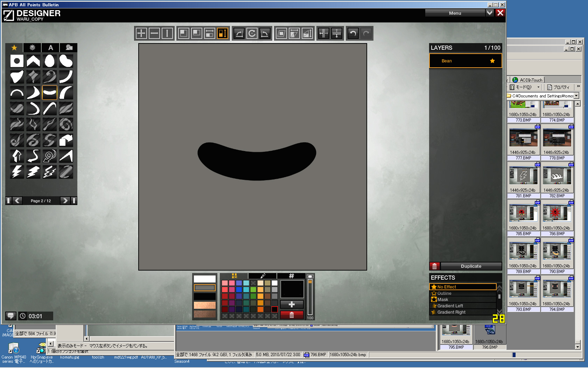This screenshot has height=368, width=588.
Task: Click the flip horizontally tool icon
Action: point(324,34)
